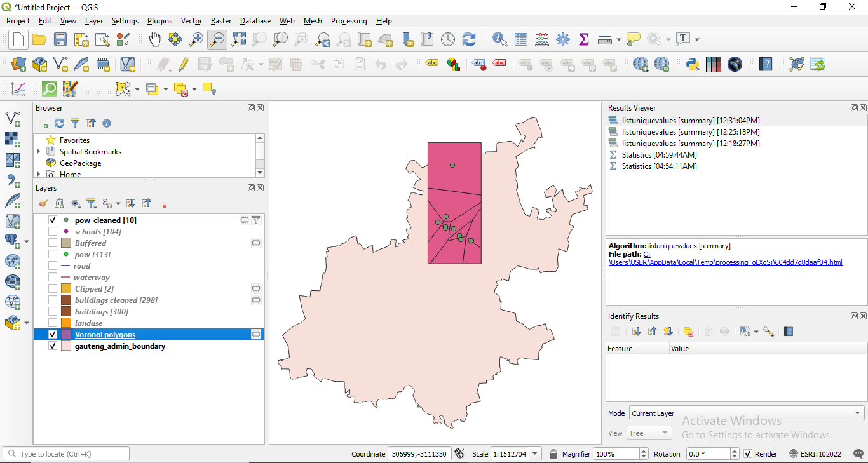This screenshot has width=868, height=463.
Task: Enable the road layer checkbox
Action: pyautogui.click(x=53, y=266)
